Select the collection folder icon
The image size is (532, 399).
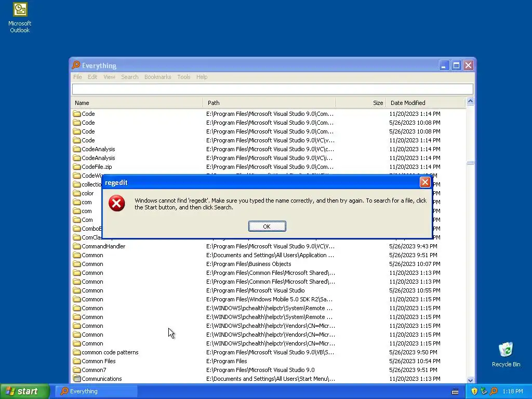77,184
